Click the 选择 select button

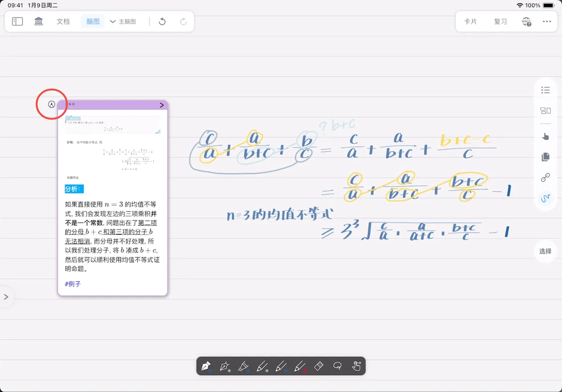coord(545,251)
